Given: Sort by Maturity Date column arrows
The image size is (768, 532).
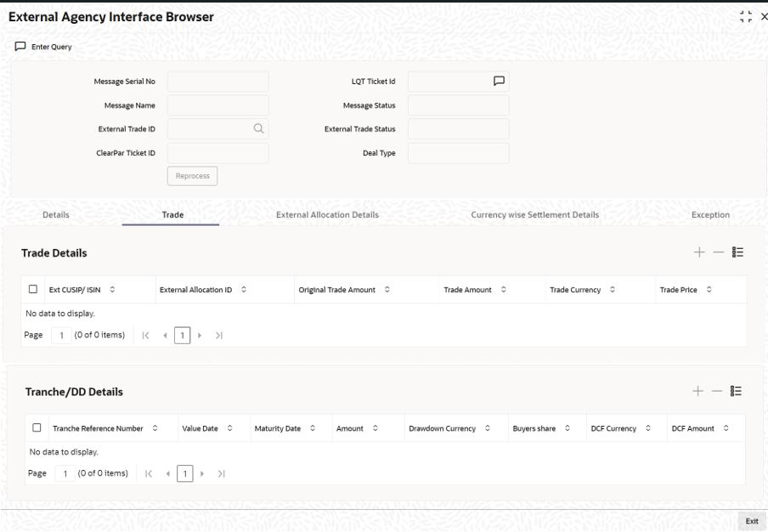Looking at the screenshot, I should pos(313,428).
